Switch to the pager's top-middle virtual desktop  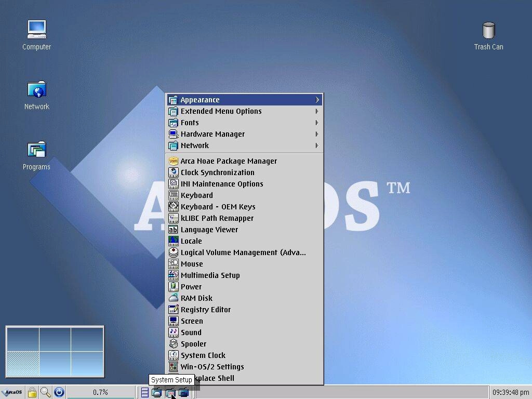(55, 339)
